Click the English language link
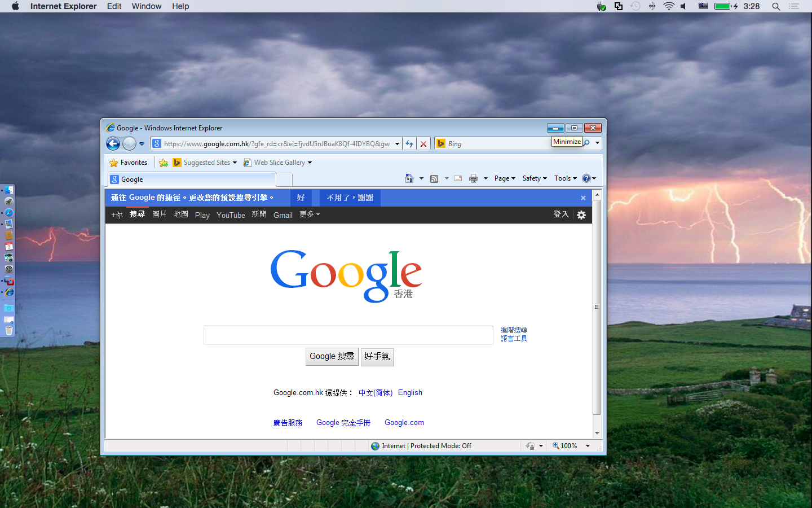Screen dimensions: 812x508 410,393
